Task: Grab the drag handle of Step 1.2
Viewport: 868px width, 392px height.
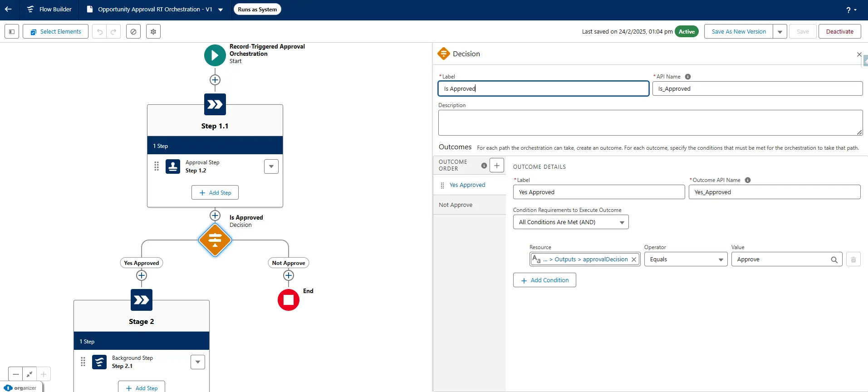Action: (157, 167)
